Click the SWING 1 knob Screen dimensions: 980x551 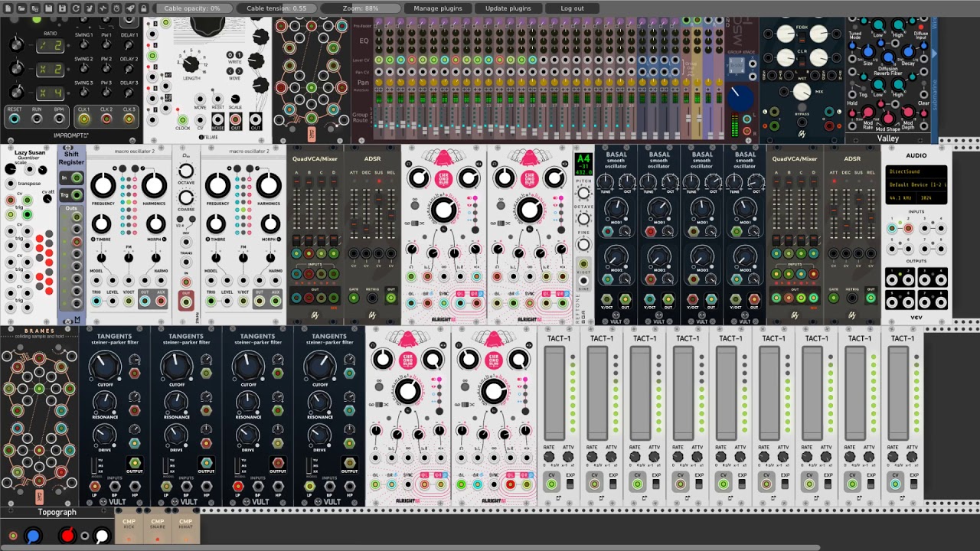84,44
